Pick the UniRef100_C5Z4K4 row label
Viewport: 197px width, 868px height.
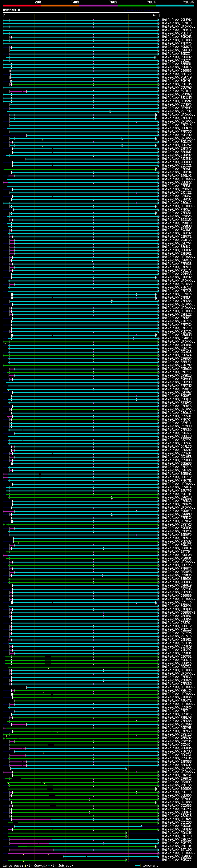[176, 744]
